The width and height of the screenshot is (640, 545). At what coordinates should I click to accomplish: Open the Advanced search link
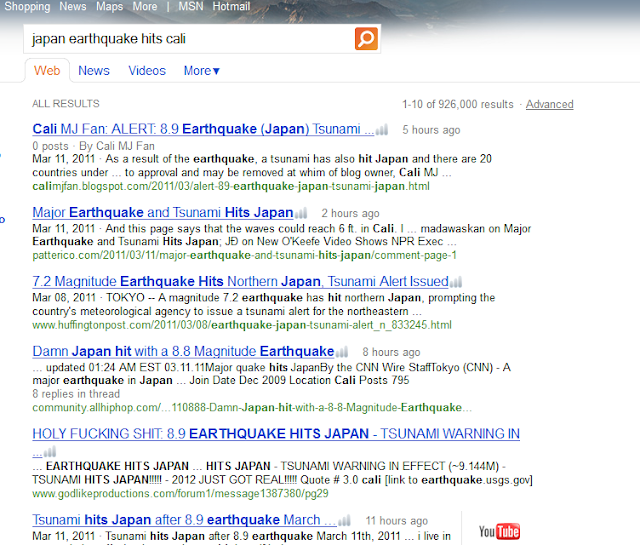549,105
